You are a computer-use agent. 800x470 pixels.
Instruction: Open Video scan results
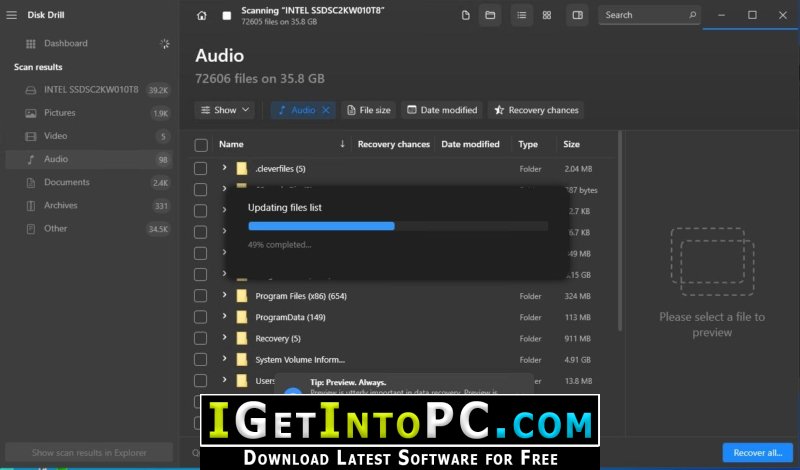pyautogui.click(x=89, y=136)
